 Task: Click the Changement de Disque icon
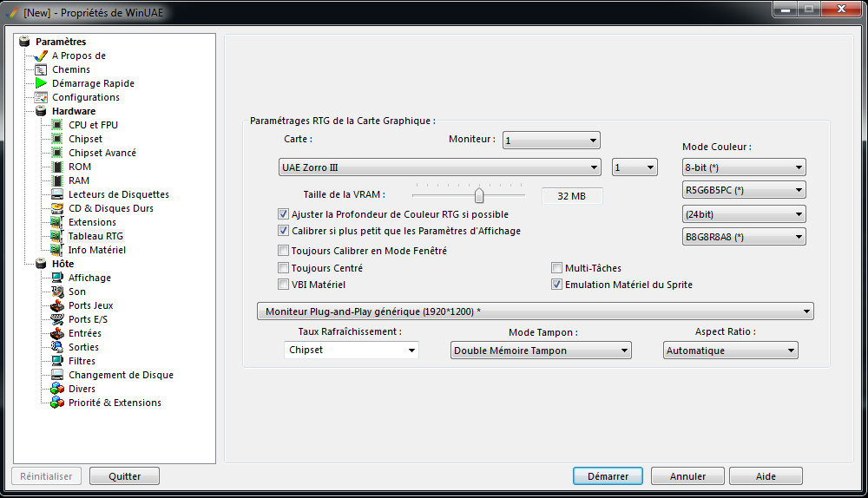point(57,375)
